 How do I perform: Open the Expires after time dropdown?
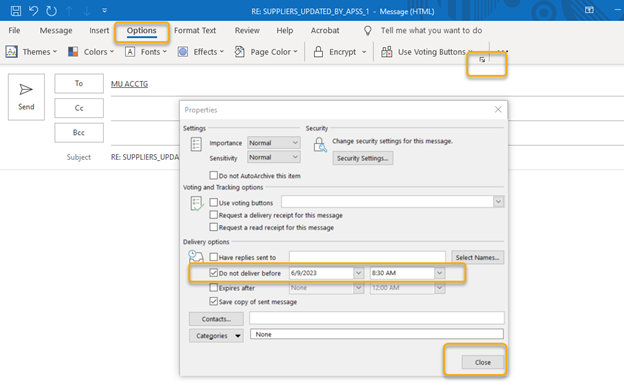(x=439, y=288)
